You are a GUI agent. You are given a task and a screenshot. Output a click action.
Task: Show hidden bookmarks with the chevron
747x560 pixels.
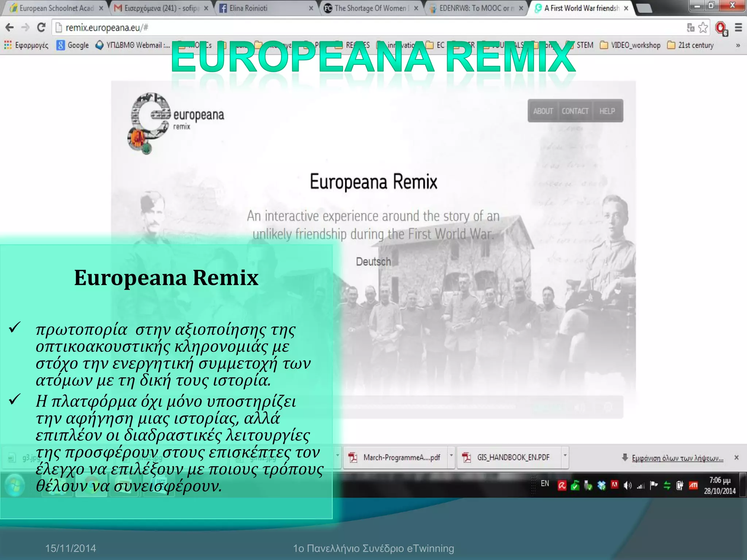click(738, 46)
